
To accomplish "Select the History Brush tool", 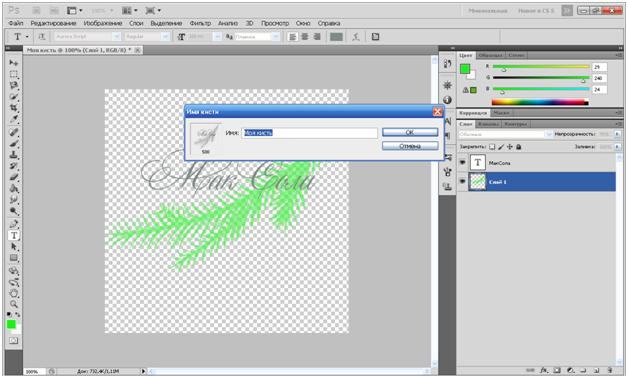I will pos(14,166).
